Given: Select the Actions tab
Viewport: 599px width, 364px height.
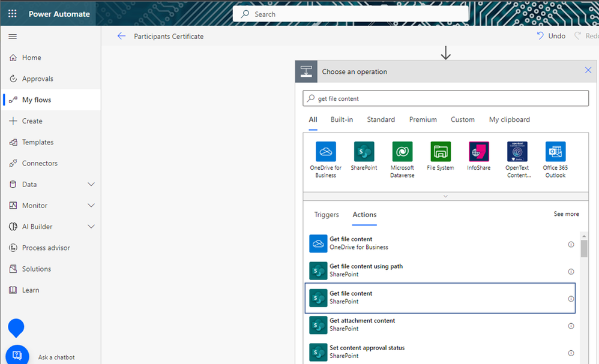Looking at the screenshot, I should [x=364, y=215].
